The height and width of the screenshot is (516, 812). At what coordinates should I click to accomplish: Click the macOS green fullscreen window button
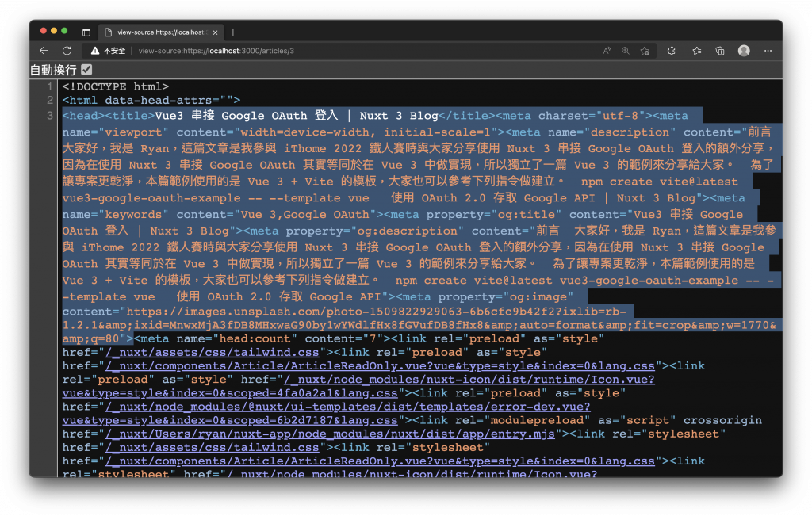pos(64,31)
